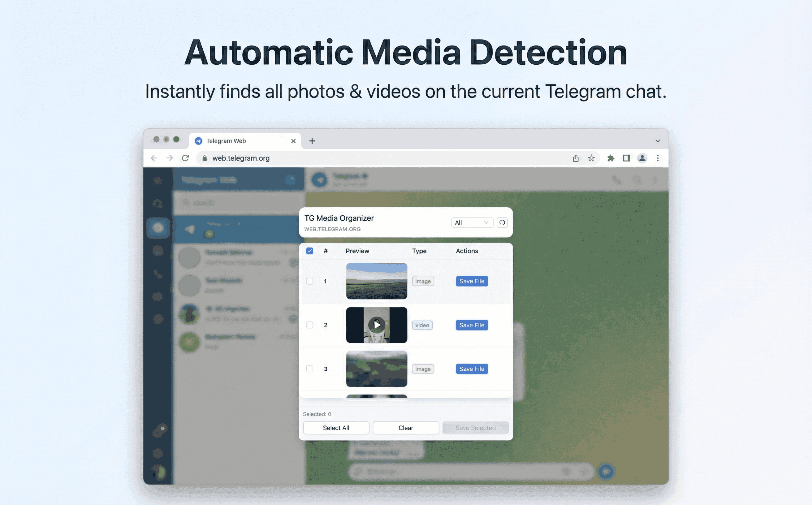Expand the chevron at the window's top right
Viewport: 812px width, 505px height.
point(657,140)
